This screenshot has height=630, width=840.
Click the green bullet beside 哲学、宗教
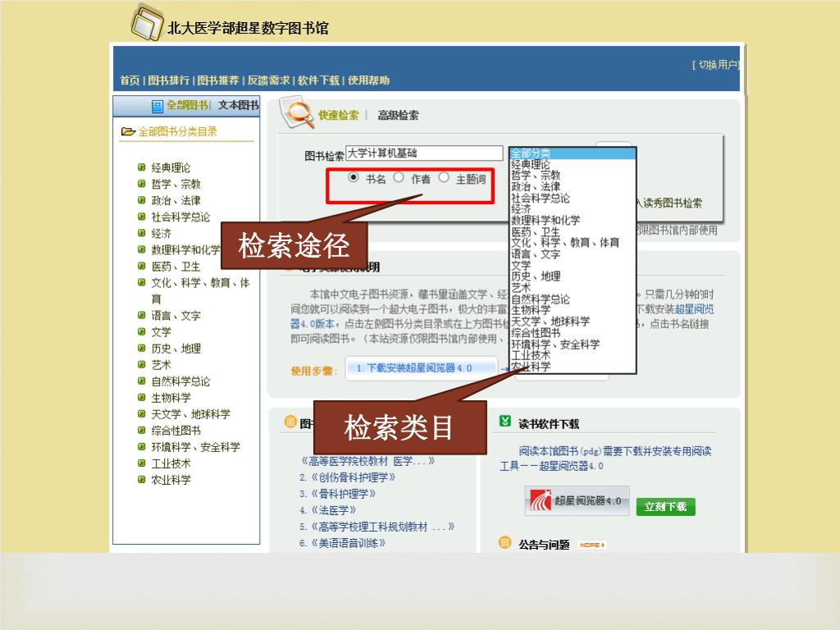point(141,184)
